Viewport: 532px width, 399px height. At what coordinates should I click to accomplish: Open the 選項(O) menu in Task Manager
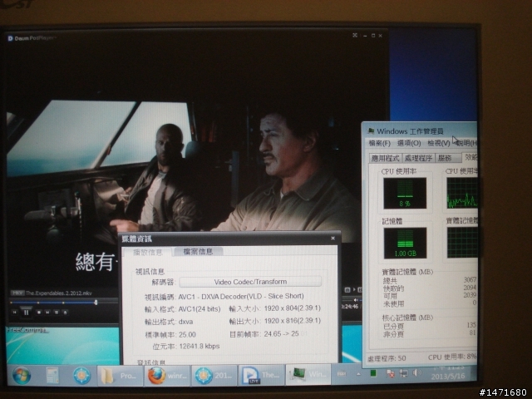tap(409, 143)
